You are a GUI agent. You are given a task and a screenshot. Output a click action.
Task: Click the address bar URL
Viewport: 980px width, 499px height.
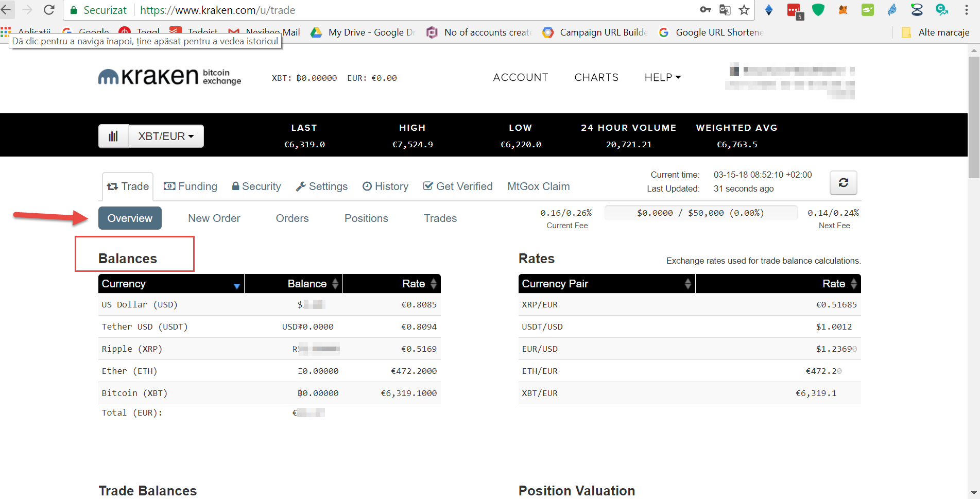coord(218,10)
